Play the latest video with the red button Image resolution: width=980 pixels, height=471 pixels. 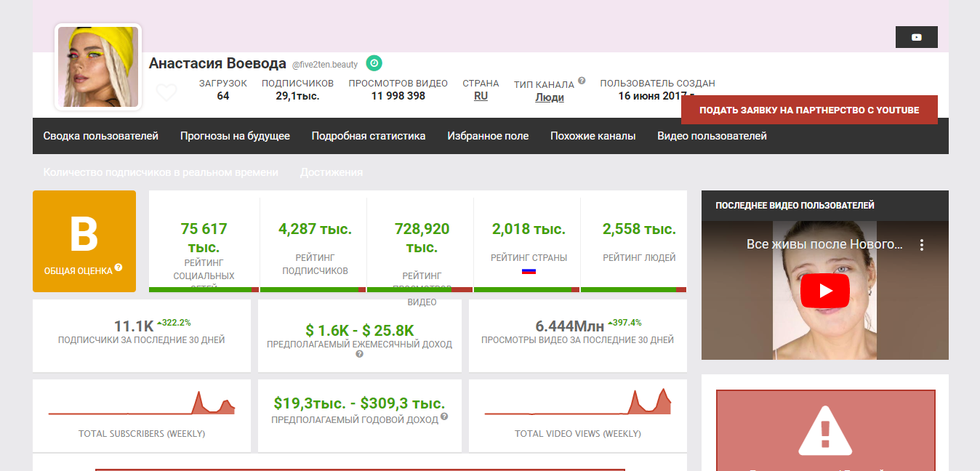(824, 291)
